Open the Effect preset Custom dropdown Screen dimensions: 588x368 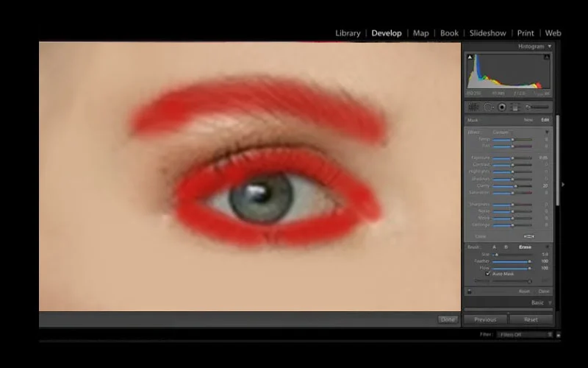pyautogui.click(x=501, y=132)
